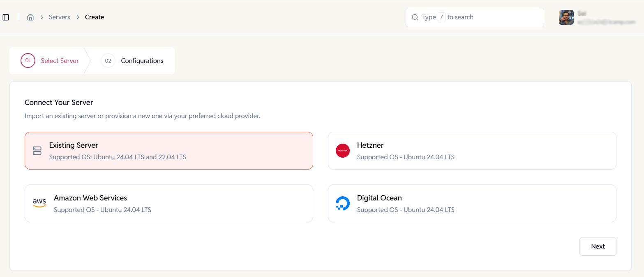Click the Existing Server rack icon
This screenshot has height=277, width=644.
pyautogui.click(x=37, y=151)
